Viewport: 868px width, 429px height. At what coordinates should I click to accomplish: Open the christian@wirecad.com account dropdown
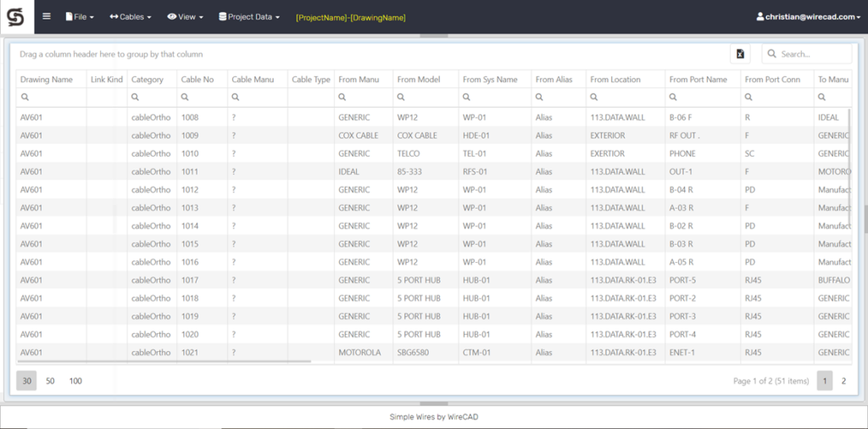(x=806, y=16)
